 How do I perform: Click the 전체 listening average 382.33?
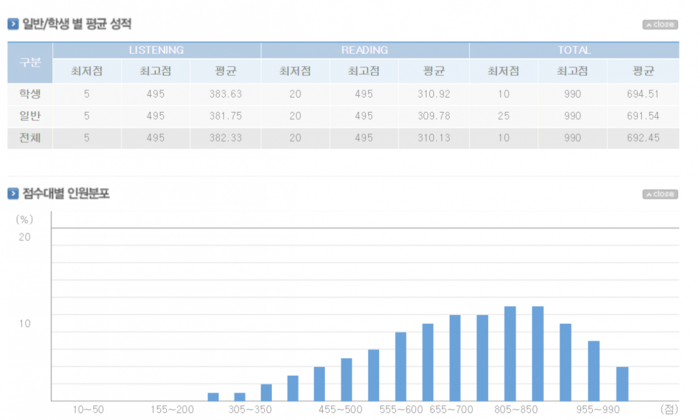225,137
